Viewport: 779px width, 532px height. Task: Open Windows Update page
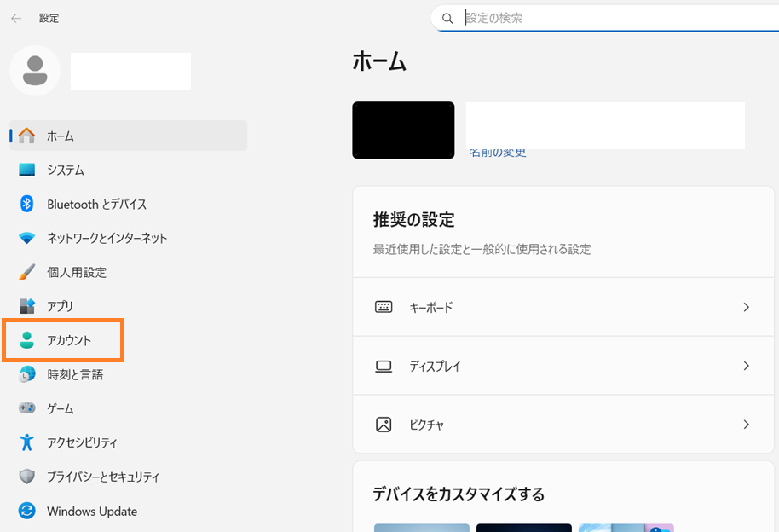(x=128, y=511)
